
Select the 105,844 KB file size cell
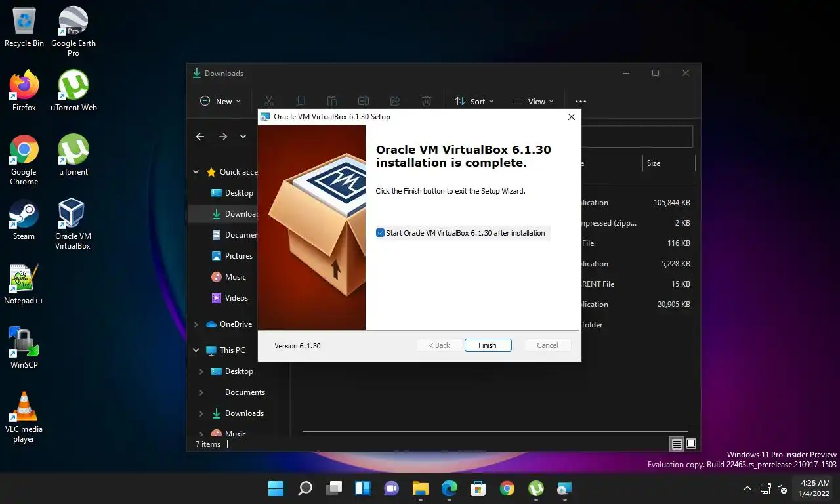click(671, 203)
